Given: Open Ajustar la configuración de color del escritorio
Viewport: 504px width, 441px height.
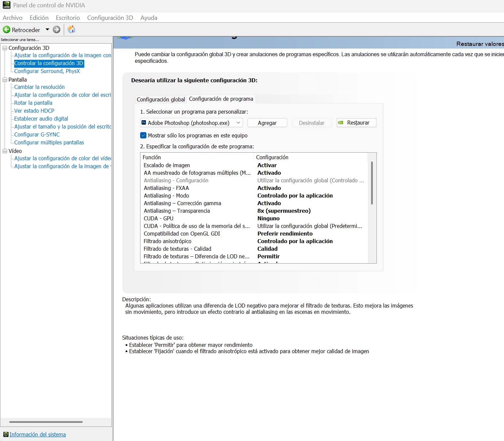Looking at the screenshot, I should tap(63, 95).
